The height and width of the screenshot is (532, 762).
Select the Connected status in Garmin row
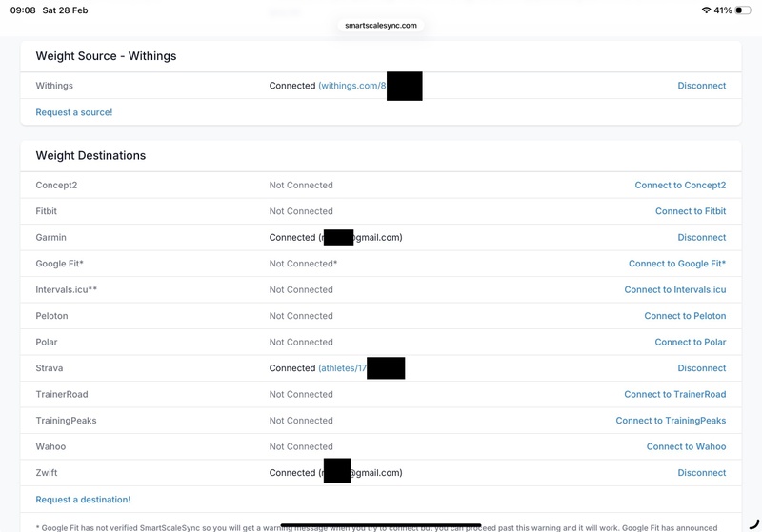(x=292, y=237)
